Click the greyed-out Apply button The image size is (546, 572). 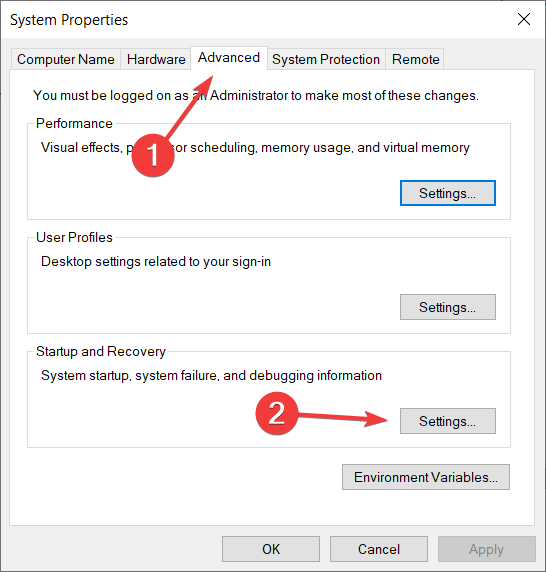(x=487, y=549)
